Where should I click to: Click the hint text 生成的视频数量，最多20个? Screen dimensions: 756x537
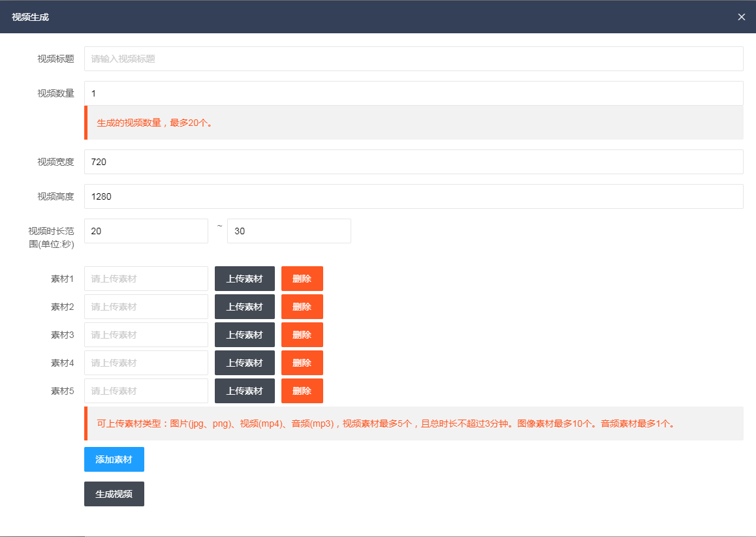[x=155, y=123]
